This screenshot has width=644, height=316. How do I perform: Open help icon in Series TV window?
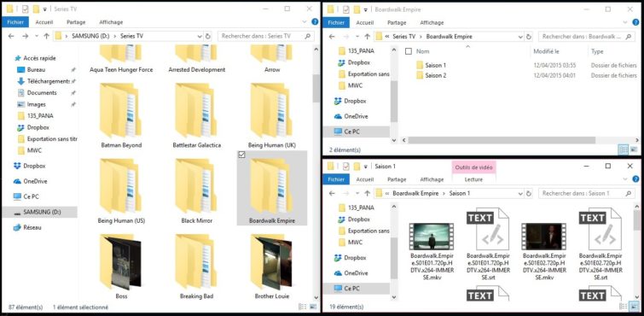point(315,22)
